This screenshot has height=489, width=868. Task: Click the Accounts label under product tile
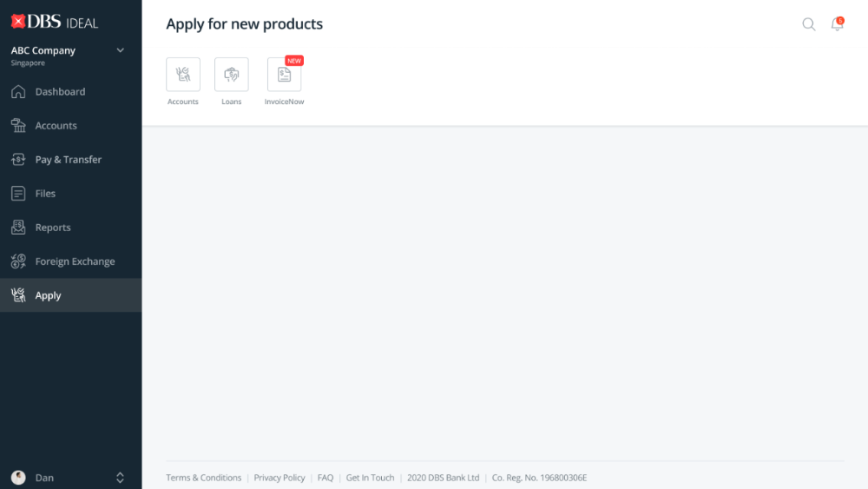[182, 102]
